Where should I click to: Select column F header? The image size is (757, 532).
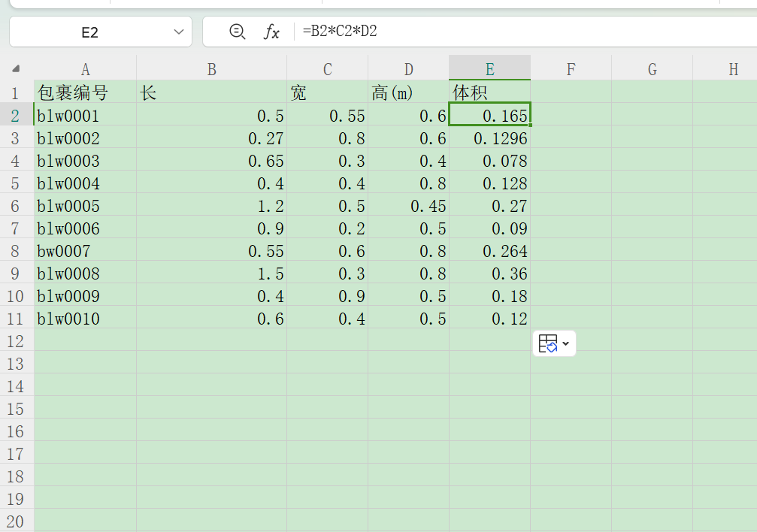pyautogui.click(x=571, y=68)
